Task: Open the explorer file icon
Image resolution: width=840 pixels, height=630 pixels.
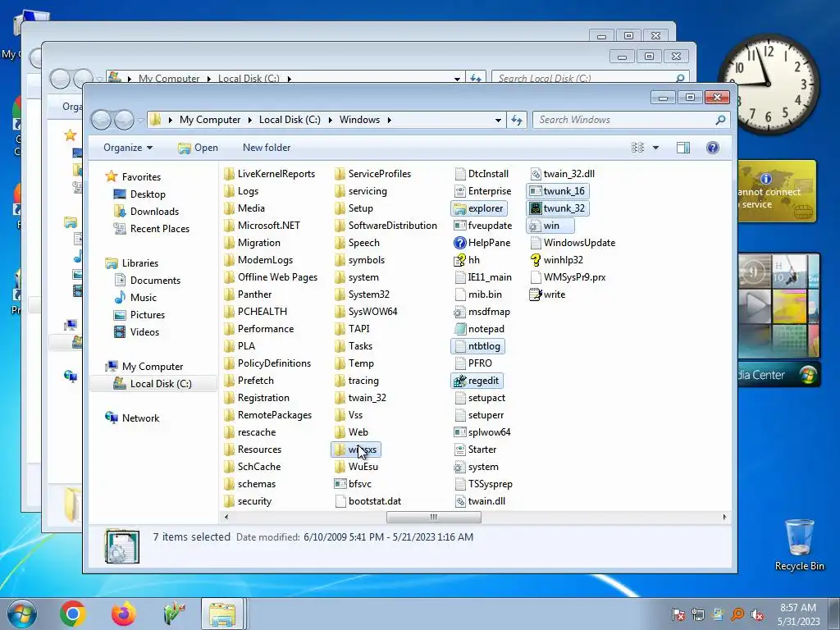Action: pyautogui.click(x=459, y=208)
